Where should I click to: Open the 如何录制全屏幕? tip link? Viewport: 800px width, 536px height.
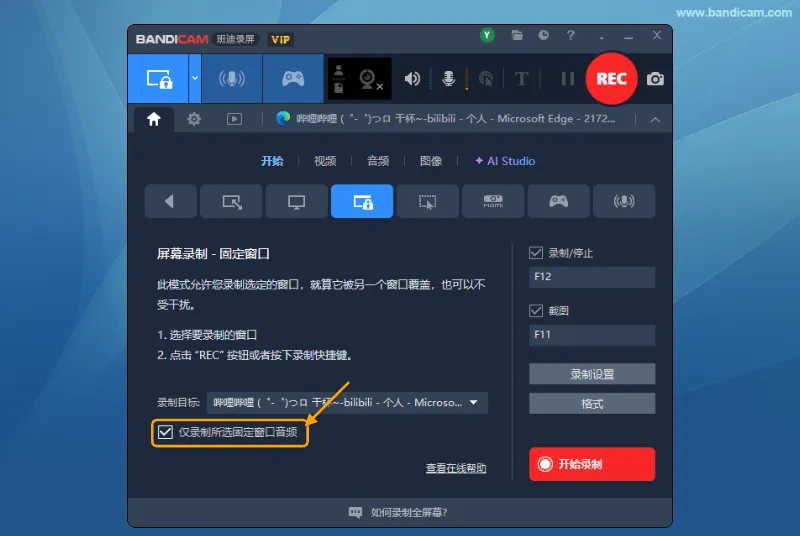pos(409,513)
